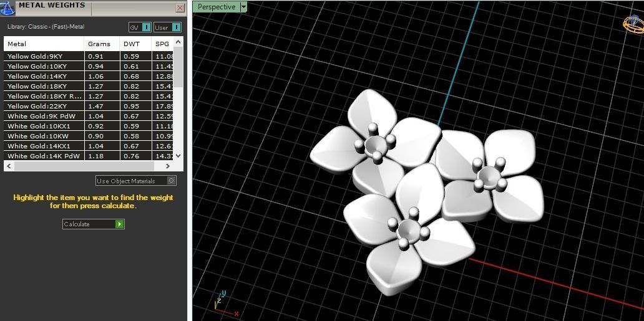Select the Yellow Gold:10KY row
Image resolution: width=644 pixels, height=321 pixels.
[89, 66]
